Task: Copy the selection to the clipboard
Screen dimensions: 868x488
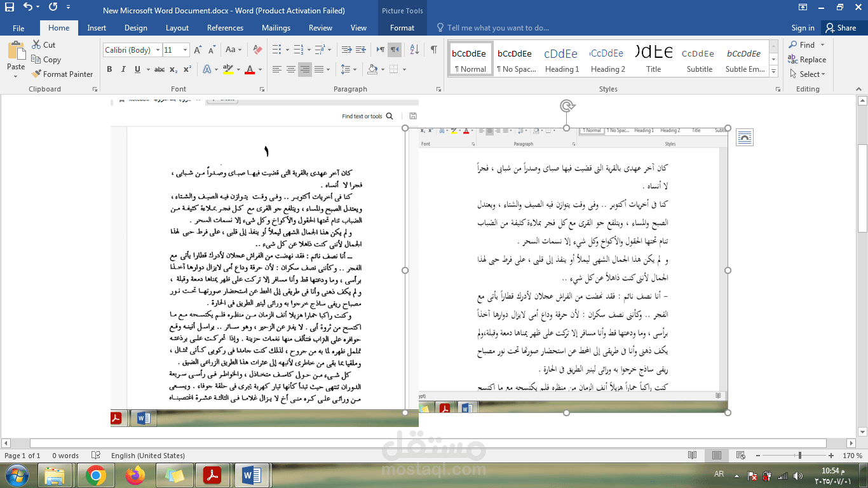Action: (x=46, y=60)
